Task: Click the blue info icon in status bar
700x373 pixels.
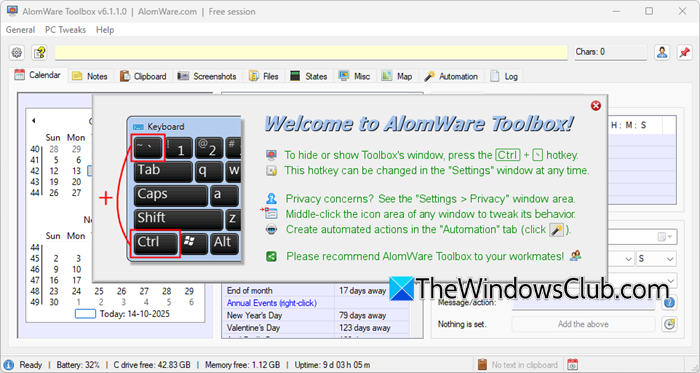Action: pos(8,365)
